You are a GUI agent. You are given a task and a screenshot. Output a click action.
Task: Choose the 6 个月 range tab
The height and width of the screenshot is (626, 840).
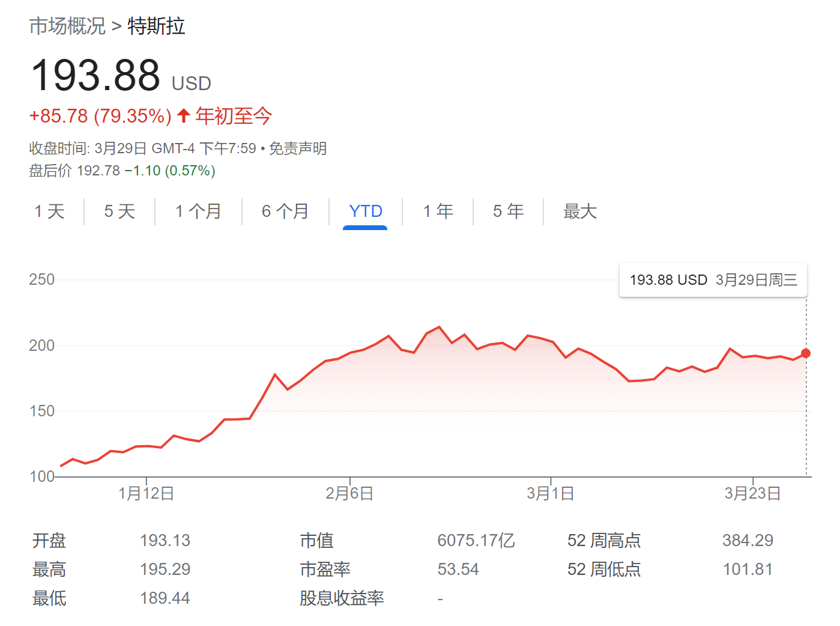[285, 211]
